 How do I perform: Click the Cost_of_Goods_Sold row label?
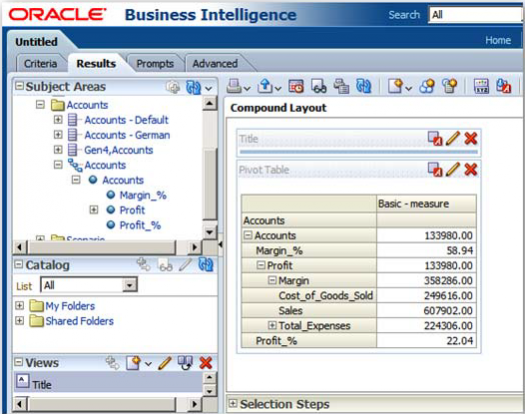[x=325, y=295]
